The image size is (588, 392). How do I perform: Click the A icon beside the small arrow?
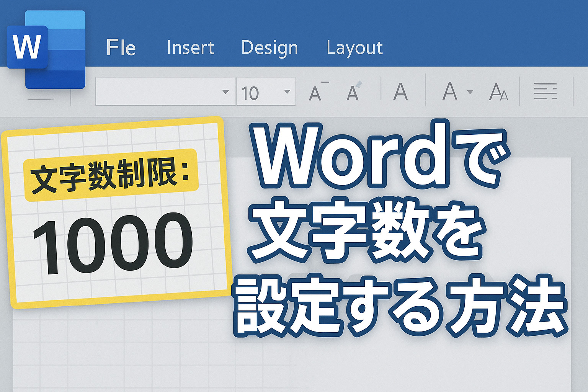(x=449, y=91)
